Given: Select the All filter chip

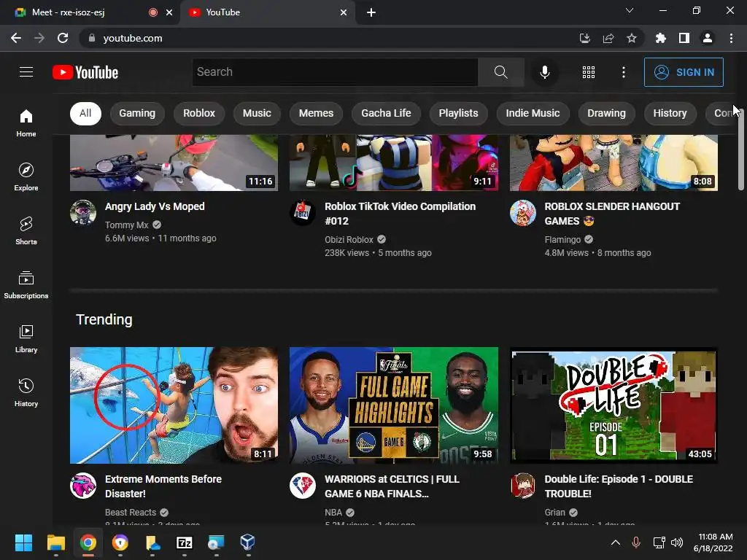Looking at the screenshot, I should point(85,113).
